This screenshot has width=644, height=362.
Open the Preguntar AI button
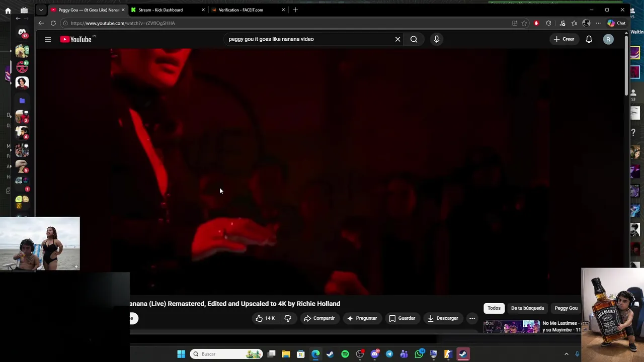362,318
